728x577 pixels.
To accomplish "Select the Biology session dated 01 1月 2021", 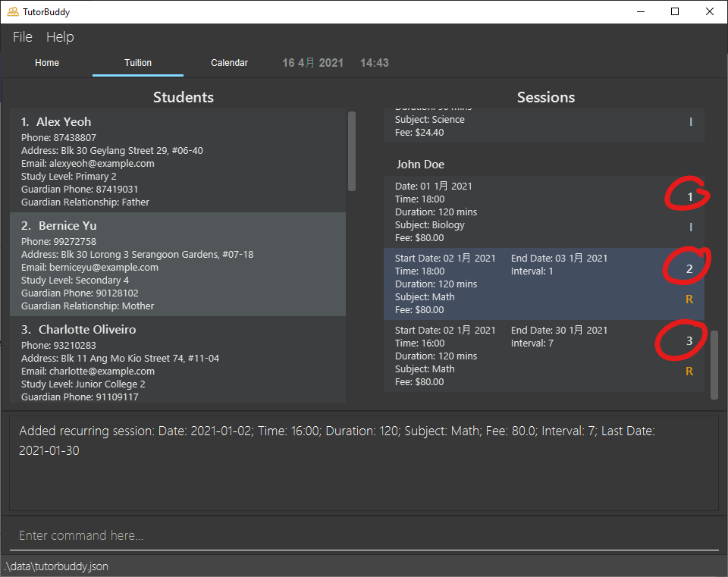I will 544,212.
